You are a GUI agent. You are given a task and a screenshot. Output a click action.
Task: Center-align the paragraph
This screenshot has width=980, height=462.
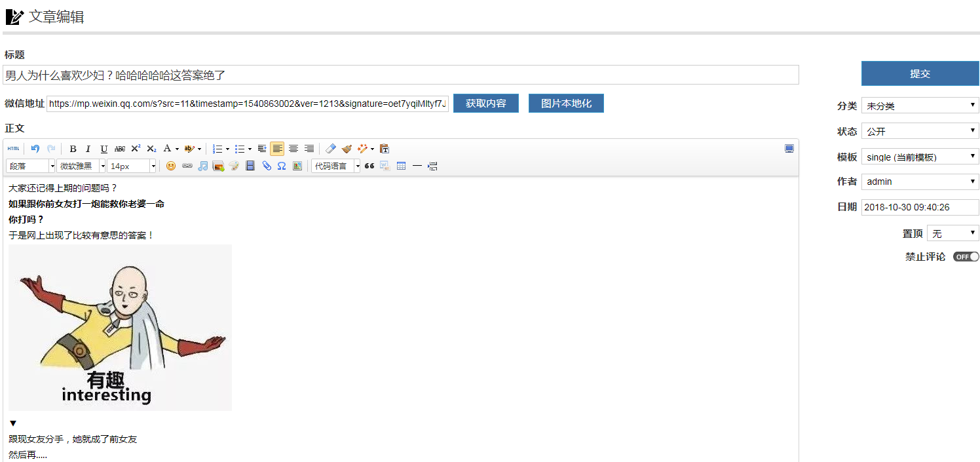(293, 149)
